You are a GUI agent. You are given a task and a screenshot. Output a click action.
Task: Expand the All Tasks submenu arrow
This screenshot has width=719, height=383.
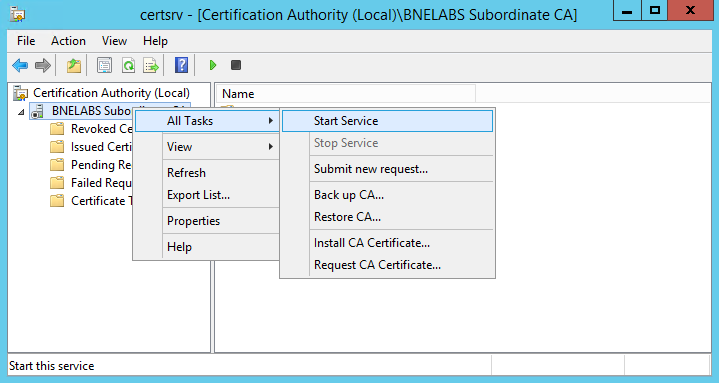point(271,121)
